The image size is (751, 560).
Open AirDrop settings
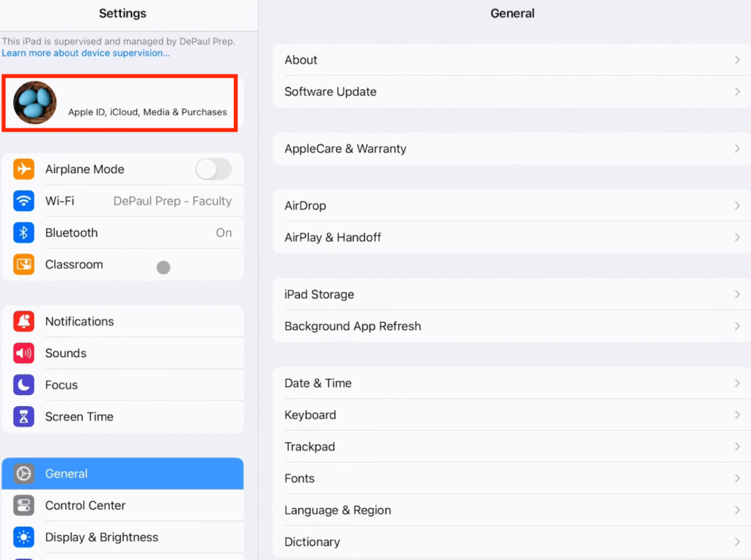(x=511, y=205)
